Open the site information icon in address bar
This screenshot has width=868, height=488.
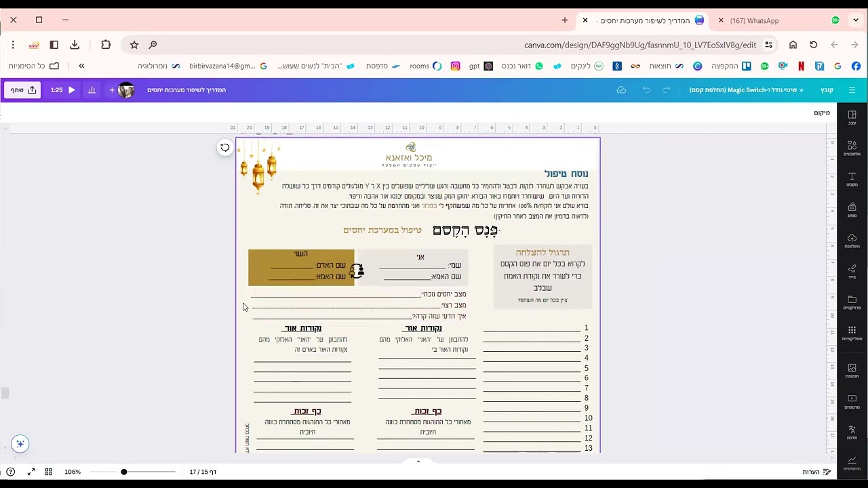point(768,45)
